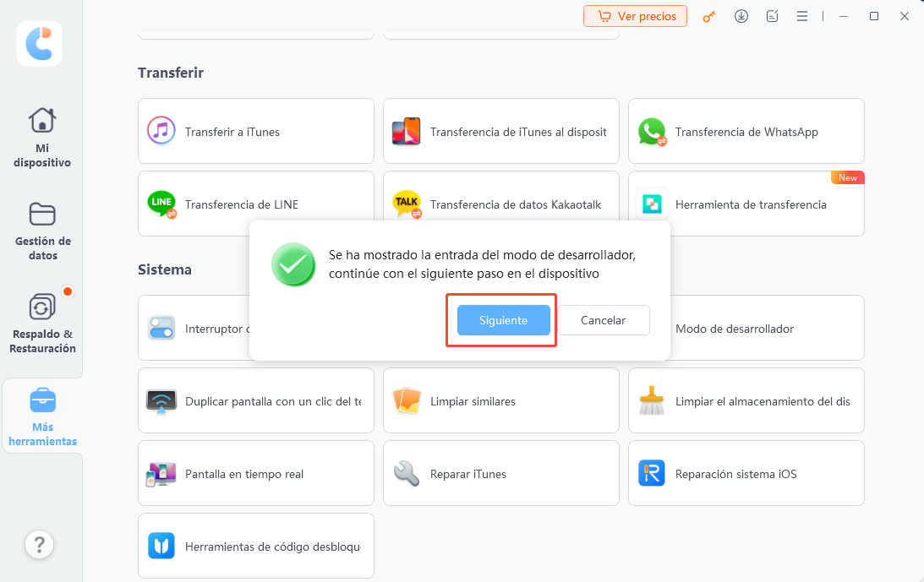This screenshot has height=582, width=924.
Task: Open Gestión de datos section
Action: [x=42, y=231]
